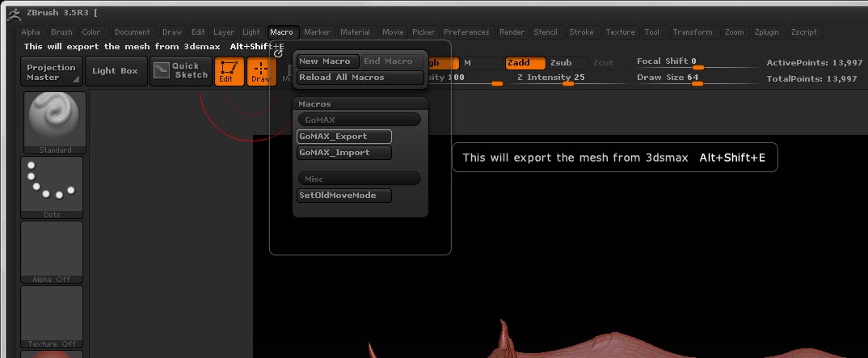The height and width of the screenshot is (358, 868).
Task: Open the Light Box browser
Action: [115, 71]
